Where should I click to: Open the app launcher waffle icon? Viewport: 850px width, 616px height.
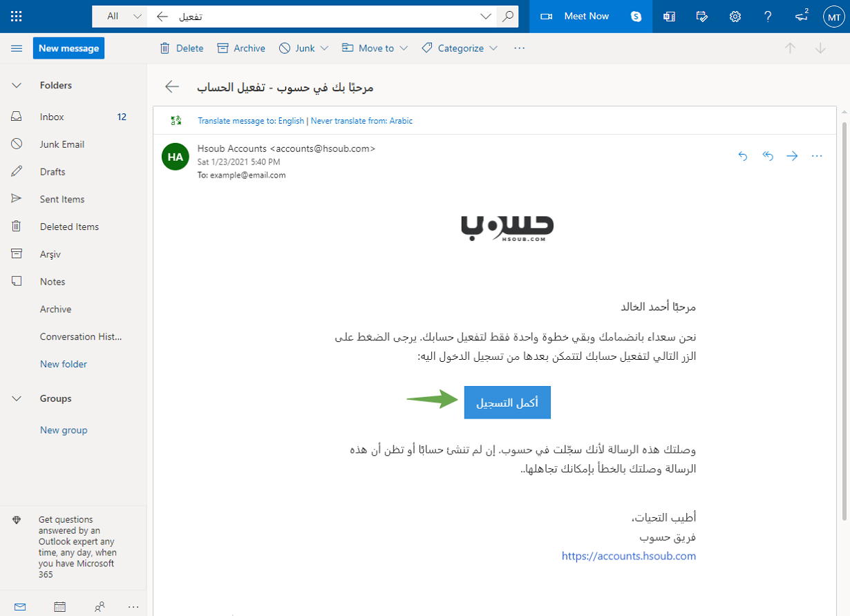click(17, 16)
